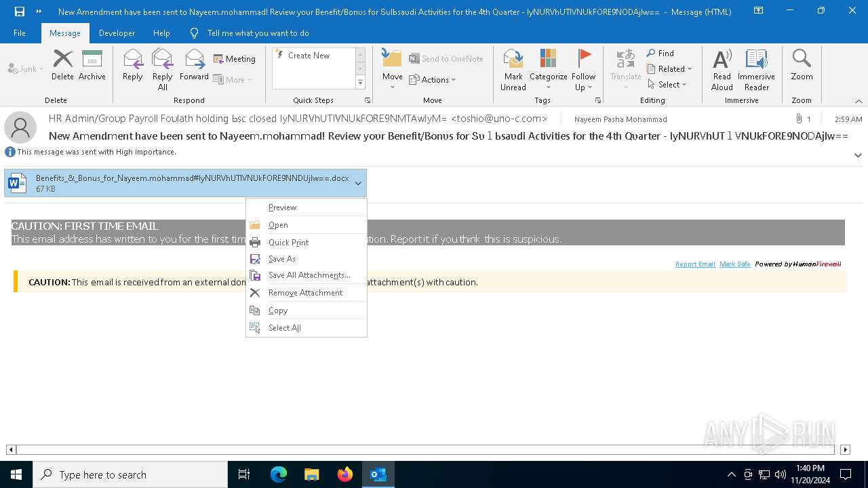Open Task View on the taskbar
The height and width of the screenshot is (488, 868).
point(244,474)
